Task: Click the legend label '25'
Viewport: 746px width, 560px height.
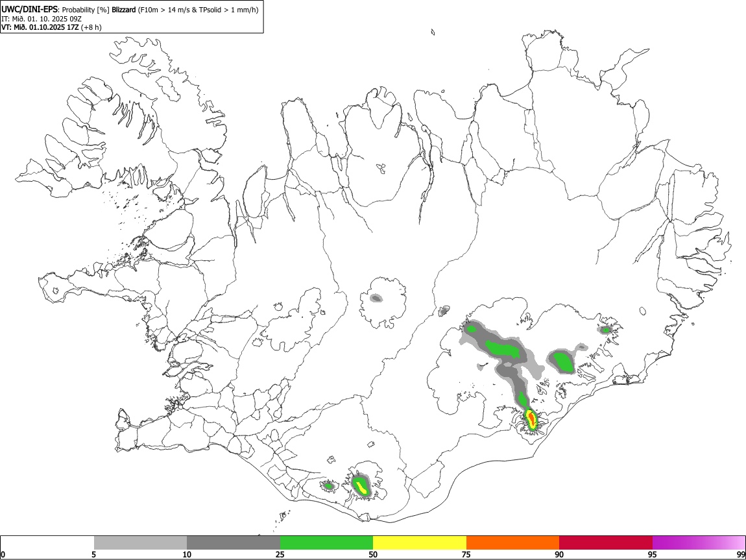Action: point(280,554)
